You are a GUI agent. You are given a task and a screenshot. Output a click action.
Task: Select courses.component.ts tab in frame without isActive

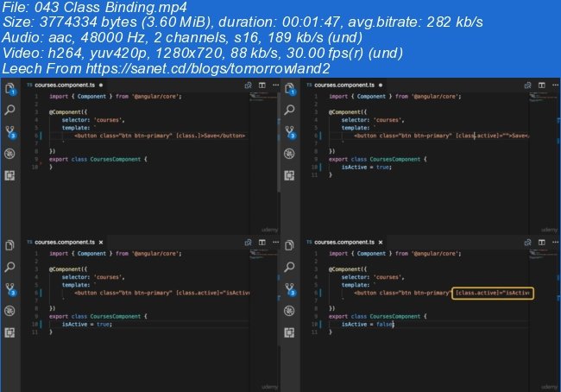click(x=65, y=85)
